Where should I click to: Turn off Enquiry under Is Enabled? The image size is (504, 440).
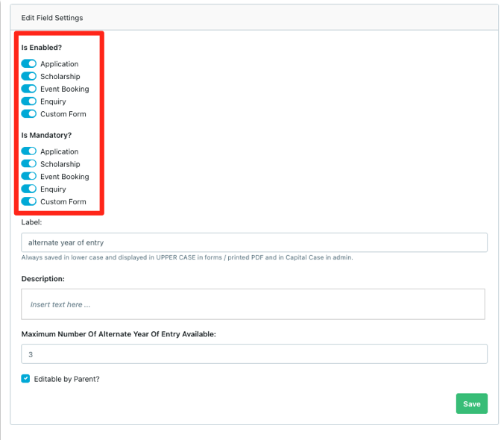pyautogui.click(x=28, y=101)
